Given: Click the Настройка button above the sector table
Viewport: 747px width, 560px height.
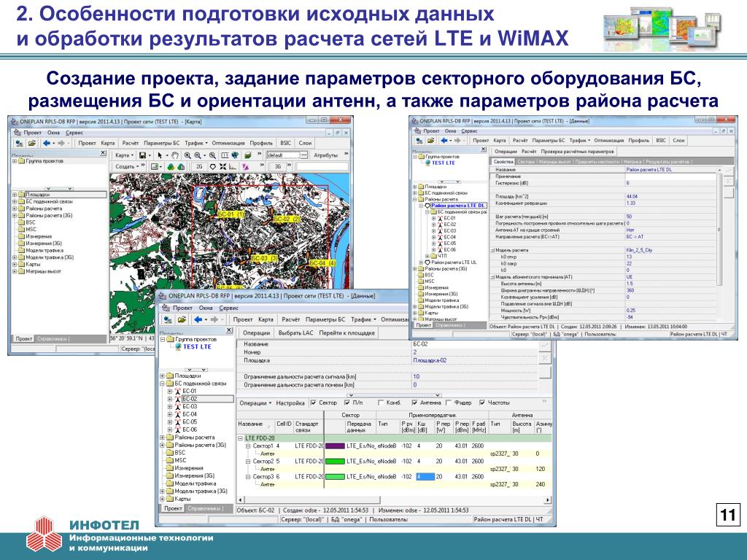Looking at the screenshot, I should coord(290,402).
